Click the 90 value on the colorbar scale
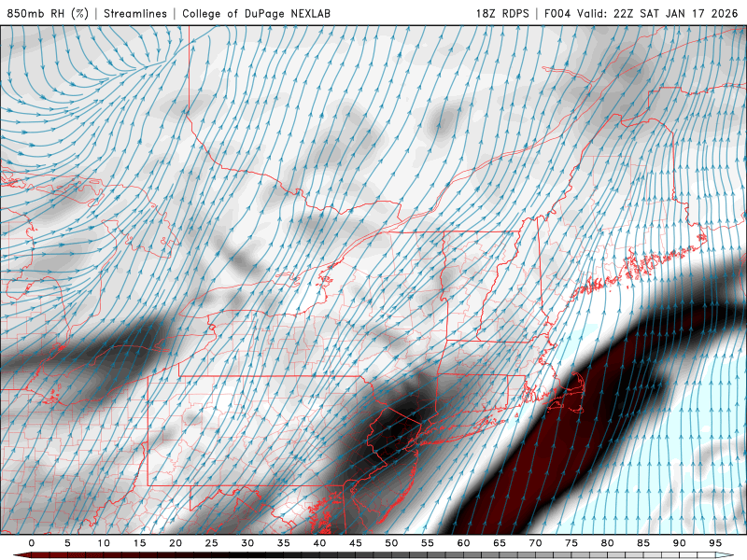This screenshot has width=747, height=560. click(x=680, y=543)
